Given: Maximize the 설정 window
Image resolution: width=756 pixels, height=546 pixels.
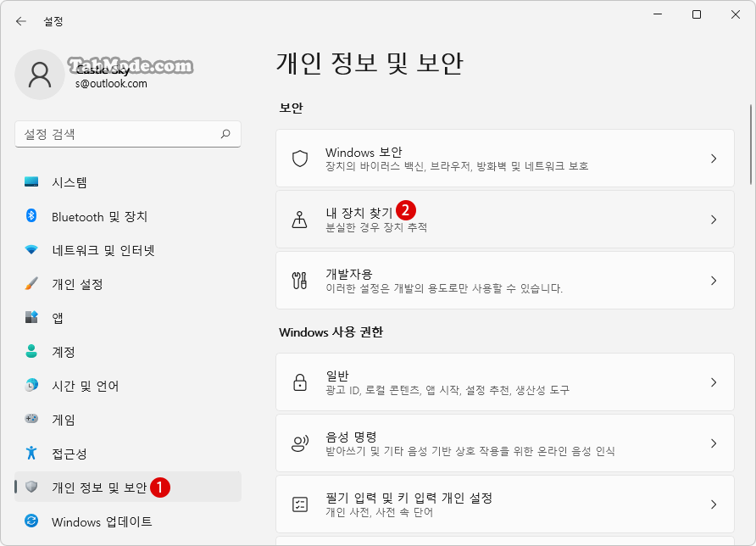Looking at the screenshot, I should (x=696, y=14).
